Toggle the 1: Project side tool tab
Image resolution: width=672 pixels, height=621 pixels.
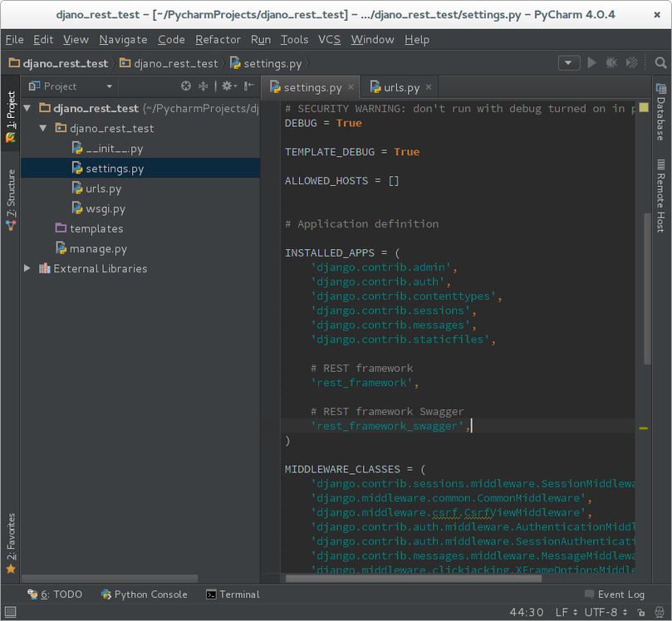[x=11, y=115]
